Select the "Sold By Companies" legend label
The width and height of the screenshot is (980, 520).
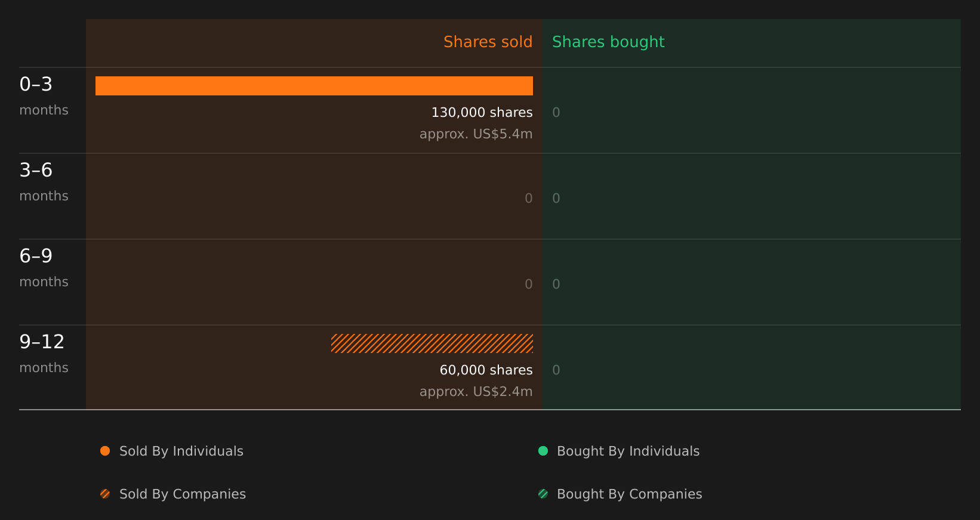183,494
